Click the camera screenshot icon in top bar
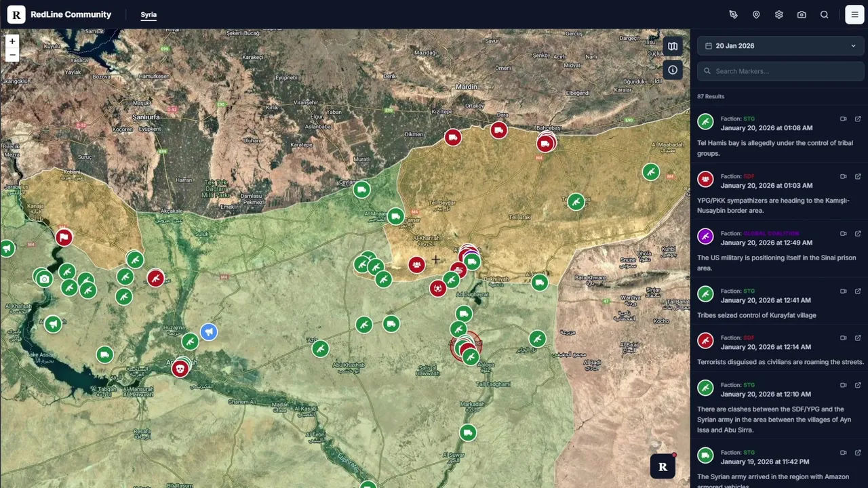868x488 pixels. (x=802, y=14)
